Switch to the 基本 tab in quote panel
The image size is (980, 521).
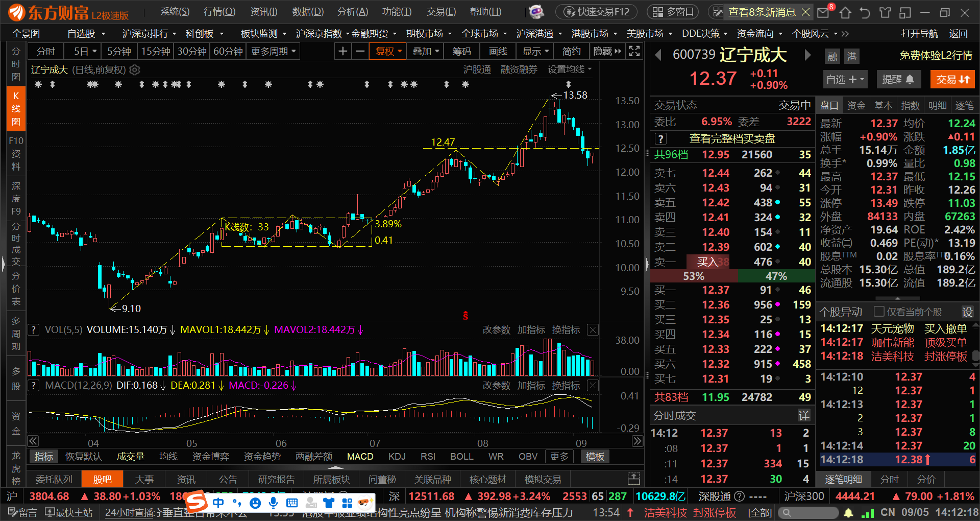[x=883, y=106]
